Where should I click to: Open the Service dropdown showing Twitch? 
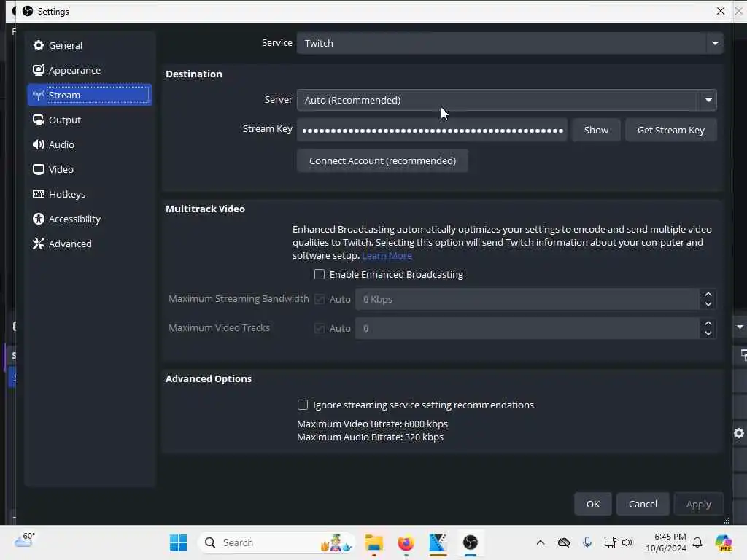click(510, 43)
